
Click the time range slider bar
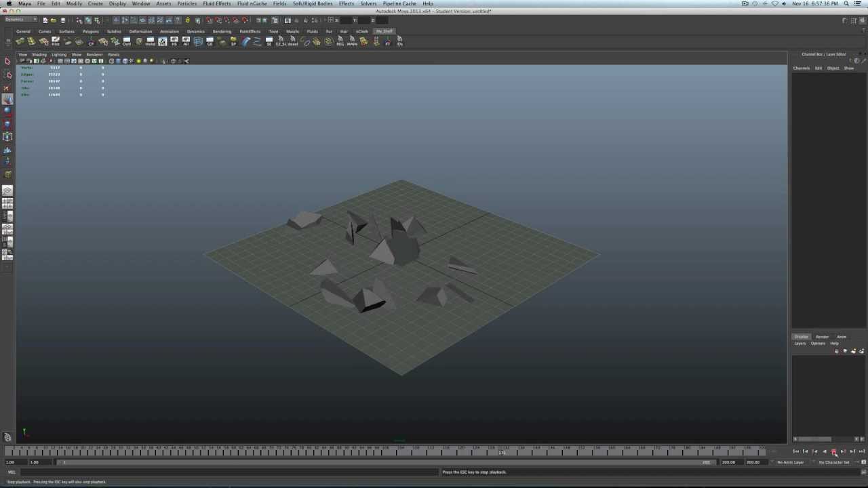(385, 462)
